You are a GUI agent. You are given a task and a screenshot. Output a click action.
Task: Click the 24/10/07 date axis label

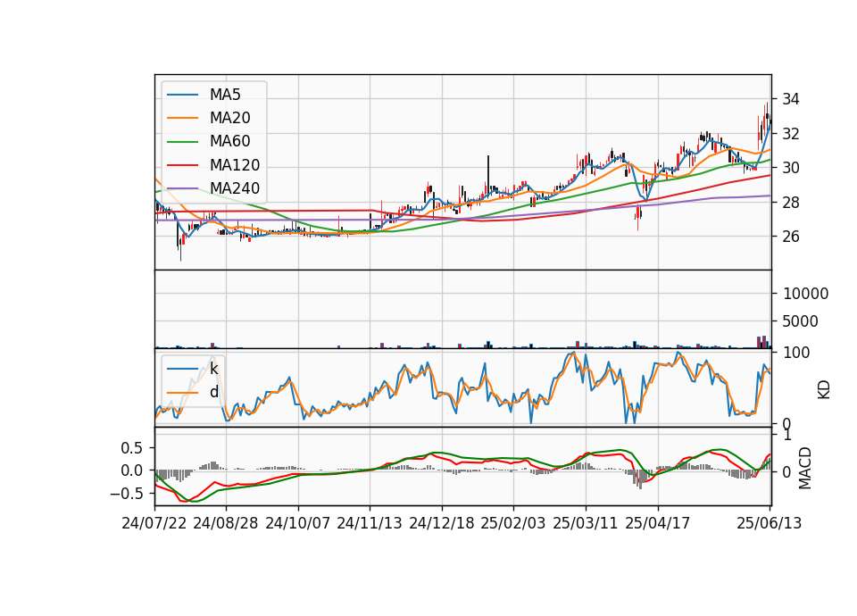point(298,523)
